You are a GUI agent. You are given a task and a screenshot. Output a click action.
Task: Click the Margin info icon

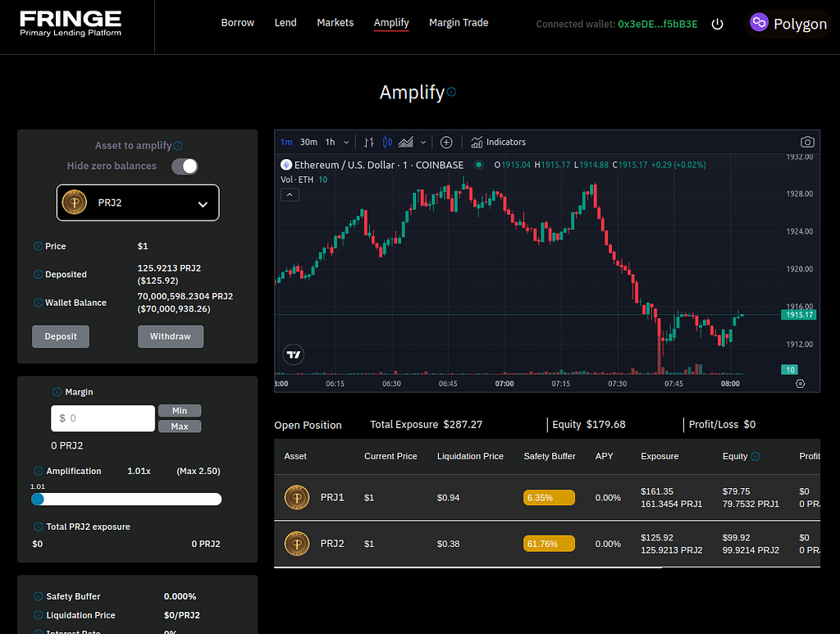click(x=57, y=392)
